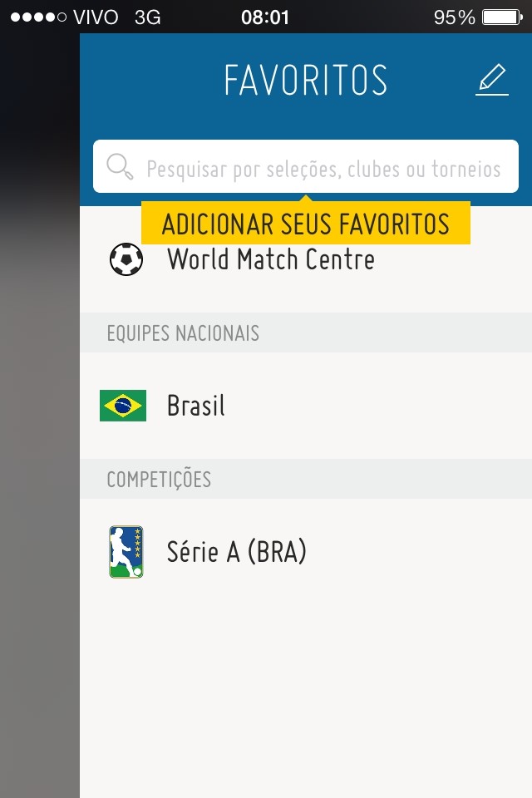The height and width of the screenshot is (798, 532).
Task: Click the EQUIPES NACIONAIS section header
Action: coord(183,333)
